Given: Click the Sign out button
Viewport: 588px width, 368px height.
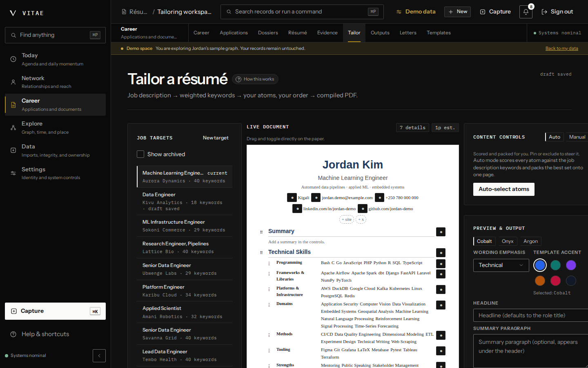Looking at the screenshot, I should [x=557, y=12].
